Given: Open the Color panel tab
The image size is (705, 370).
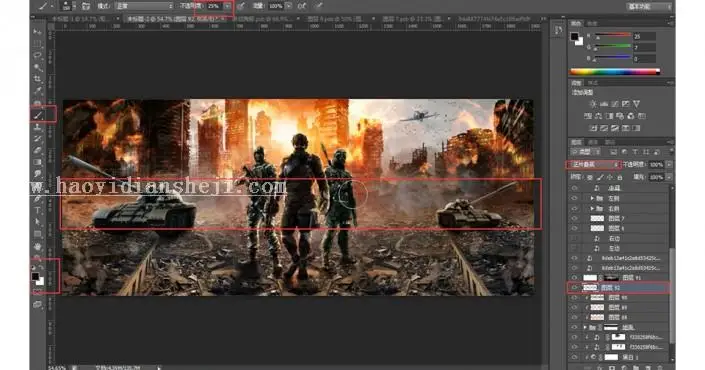Looking at the screenshot, I should click(576, 23).
